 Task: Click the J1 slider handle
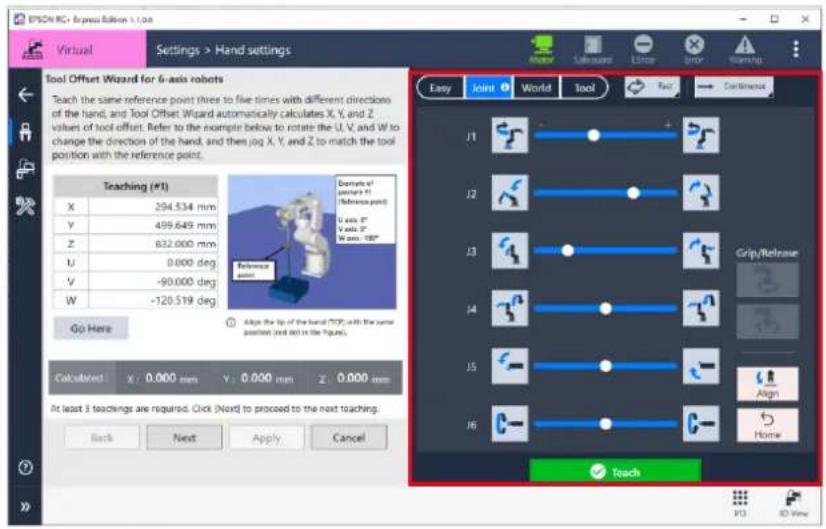tap(594, 135)
